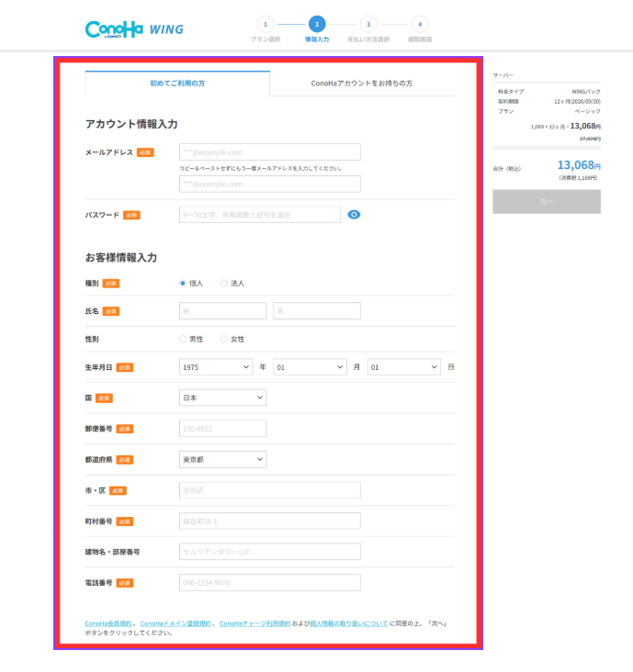The image size is (633, 672).
Task: Open the 国 country dropdown showing 日本
Action: click(x=222, y=398)
